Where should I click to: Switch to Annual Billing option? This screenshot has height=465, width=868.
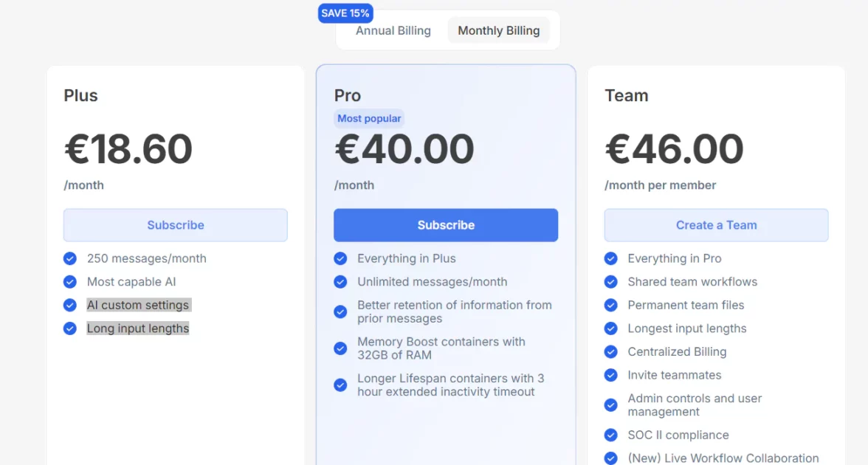click(393, 31)
